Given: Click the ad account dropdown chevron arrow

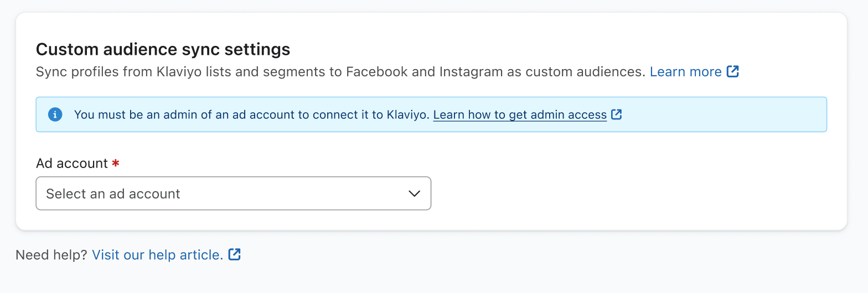Looking at the screenshot, I should coord(414,193).
